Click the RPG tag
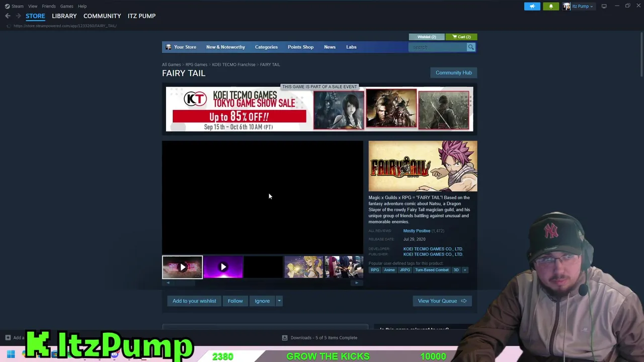Image resolution: width=644 pixels, height=362 pixels. [x=375, y=270]
